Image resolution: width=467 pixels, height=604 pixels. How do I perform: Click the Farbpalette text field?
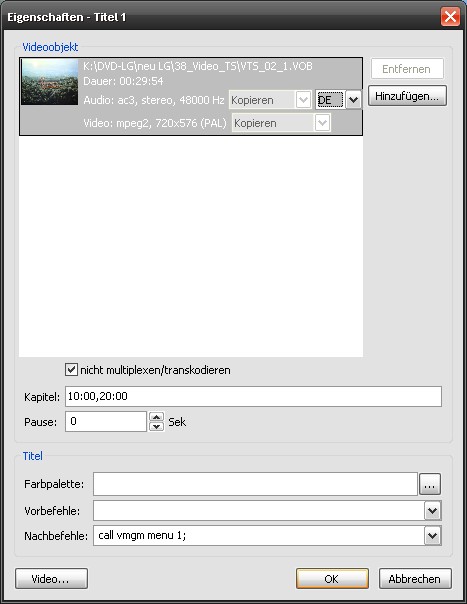pyautogui.click(x=255, y=484)
